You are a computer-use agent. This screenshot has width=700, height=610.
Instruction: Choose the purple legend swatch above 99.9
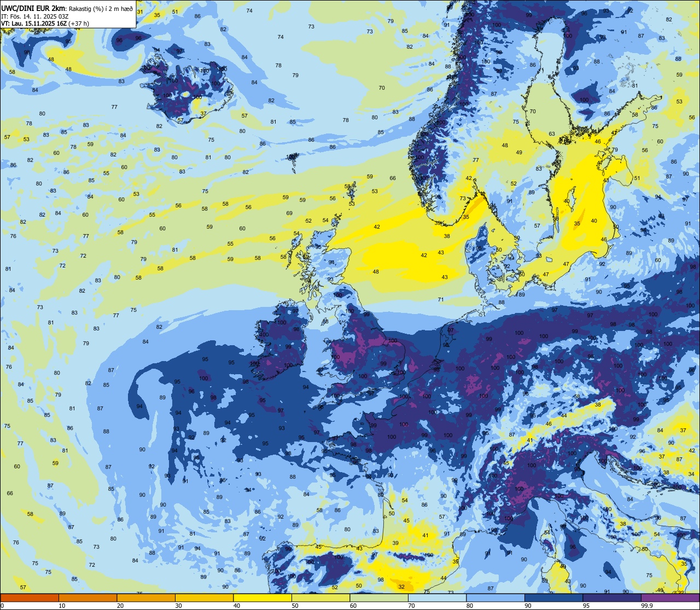click(x=670, y=597)
